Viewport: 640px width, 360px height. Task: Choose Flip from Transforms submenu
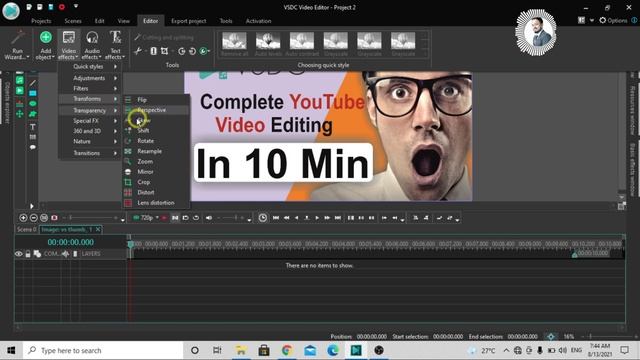point(156,100)
